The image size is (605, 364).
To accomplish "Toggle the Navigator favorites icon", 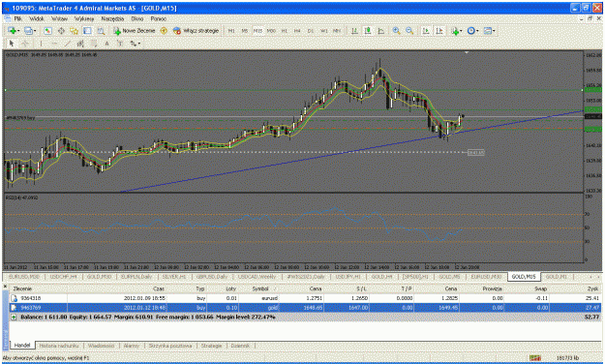I will coord(74,31).
